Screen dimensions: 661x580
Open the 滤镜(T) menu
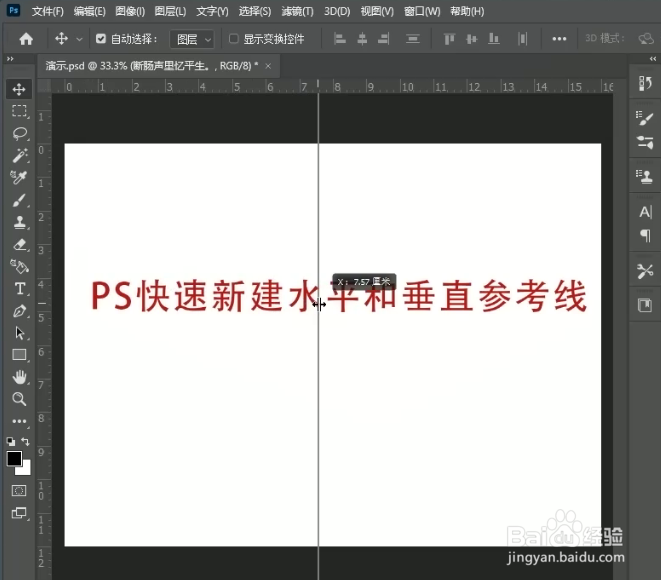pyautogui.click(x=298, y=11)
